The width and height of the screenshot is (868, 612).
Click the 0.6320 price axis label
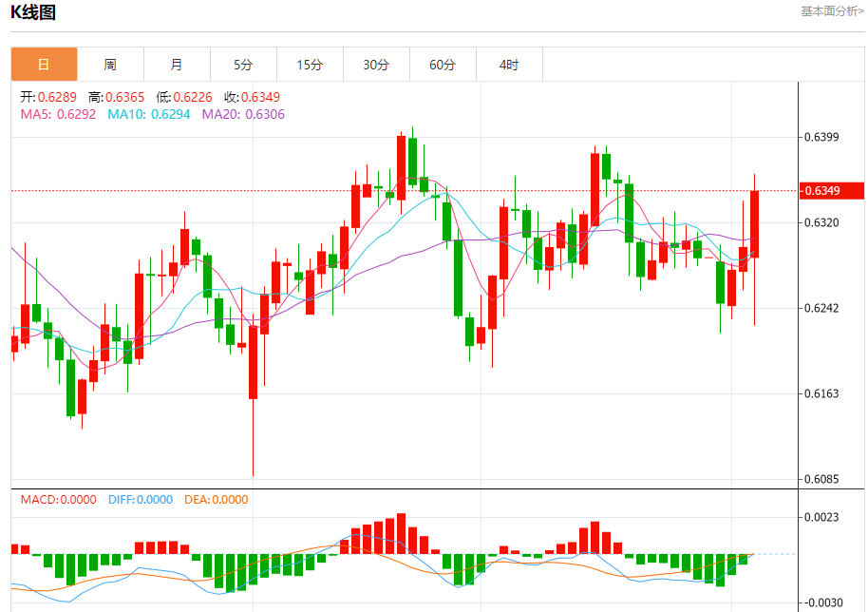822,222
